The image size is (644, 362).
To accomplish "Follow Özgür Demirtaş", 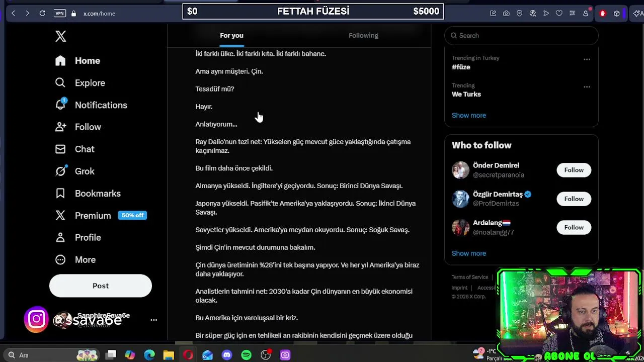I will [x=574, y=199].
